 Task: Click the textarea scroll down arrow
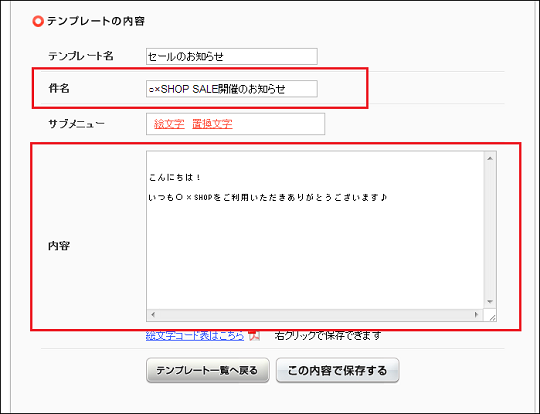490,302
